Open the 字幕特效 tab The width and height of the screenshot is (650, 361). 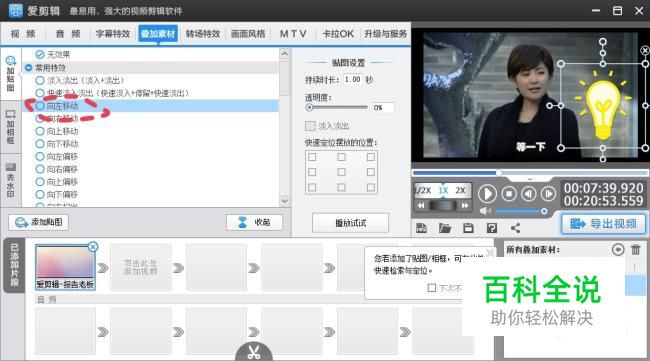click(x=113, y=34)
